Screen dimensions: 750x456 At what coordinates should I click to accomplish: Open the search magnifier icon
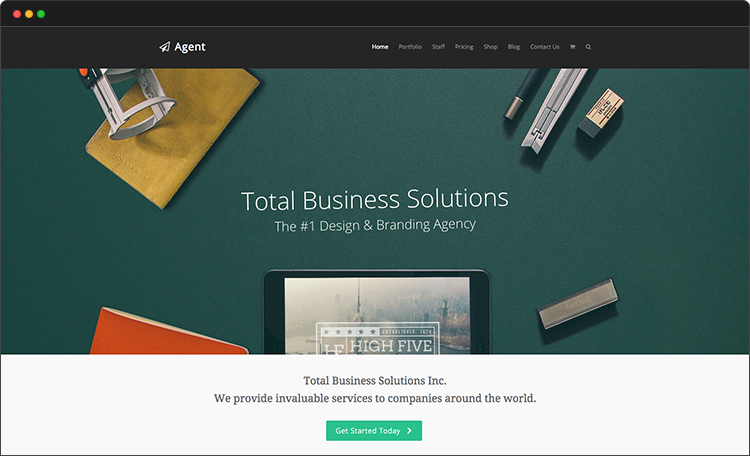coord(588,47)
